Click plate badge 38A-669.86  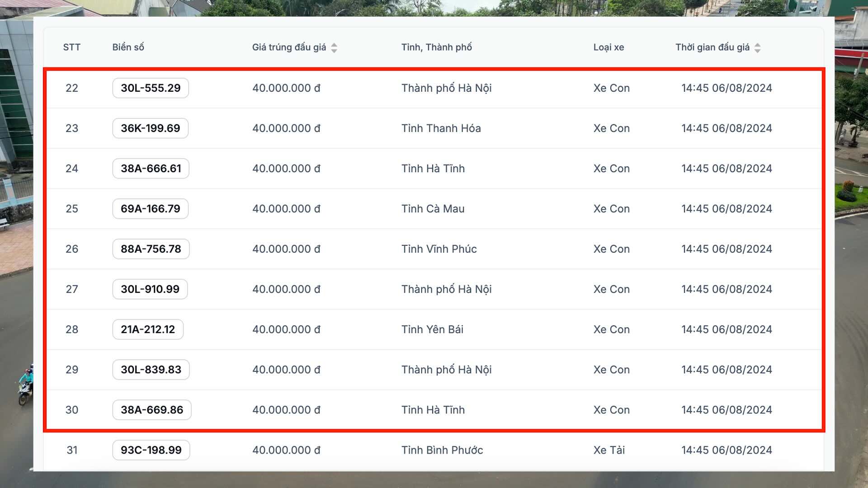(x=151, y=410)
